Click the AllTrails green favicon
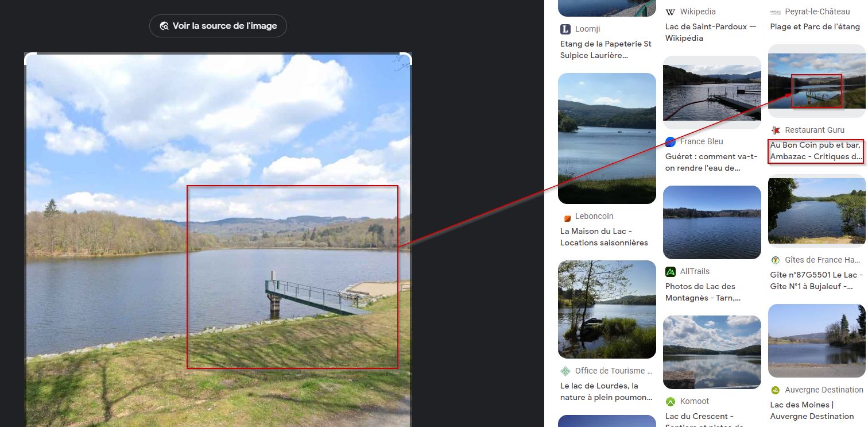 point(671,271)
